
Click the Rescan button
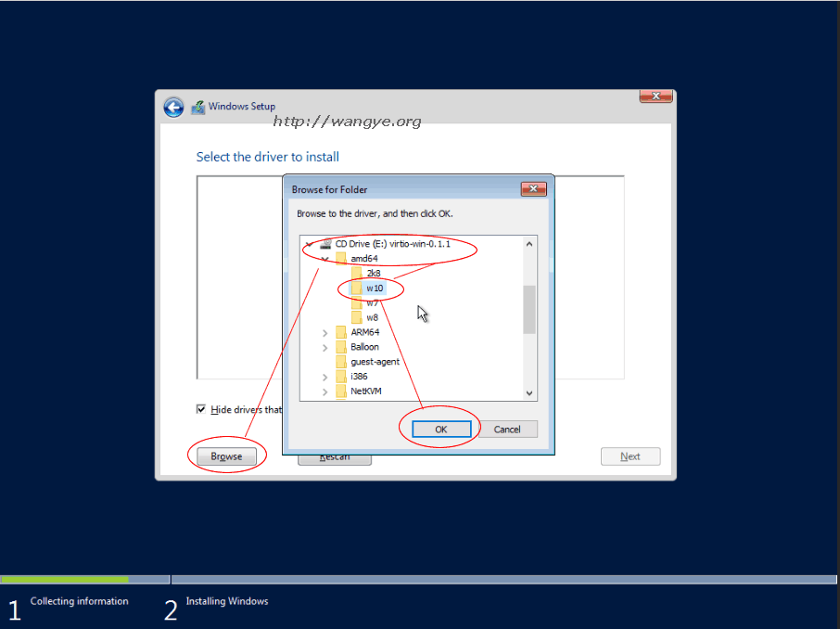click(x=335, y=458)
